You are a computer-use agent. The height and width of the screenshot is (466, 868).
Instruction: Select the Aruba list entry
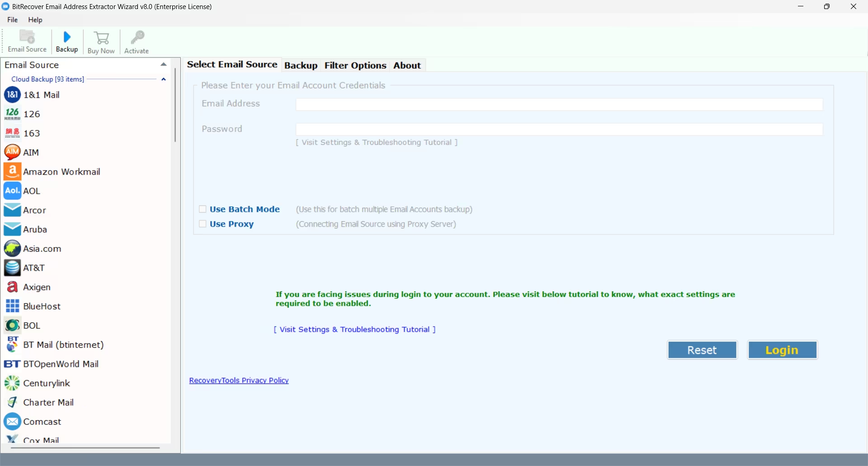pyautogui.click(x=35, y=229)
